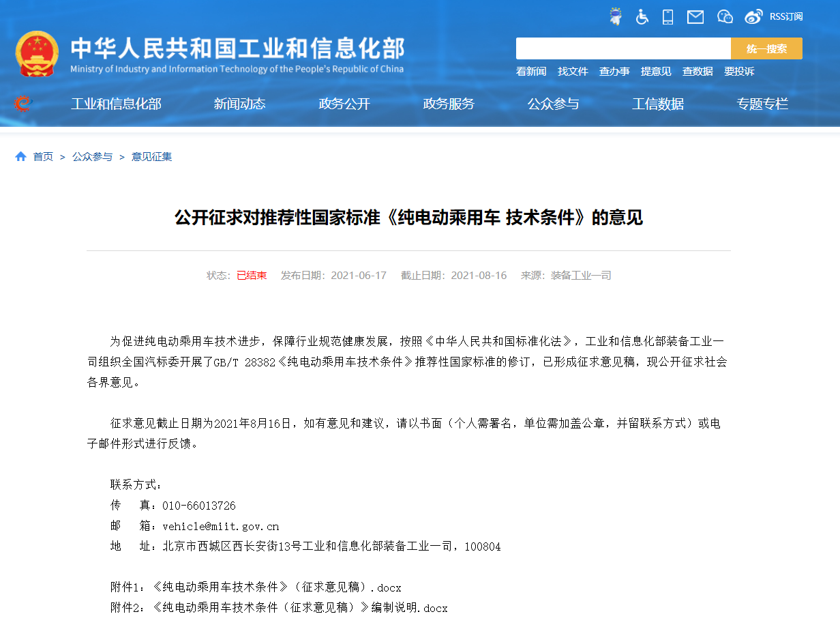Open the 公众参与 breadcrumb link

coord(92,156)
